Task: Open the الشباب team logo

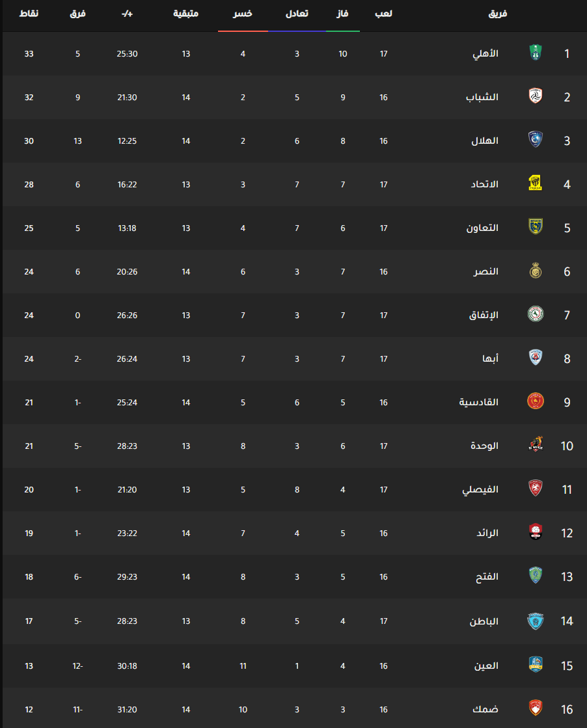Action: 536,96
